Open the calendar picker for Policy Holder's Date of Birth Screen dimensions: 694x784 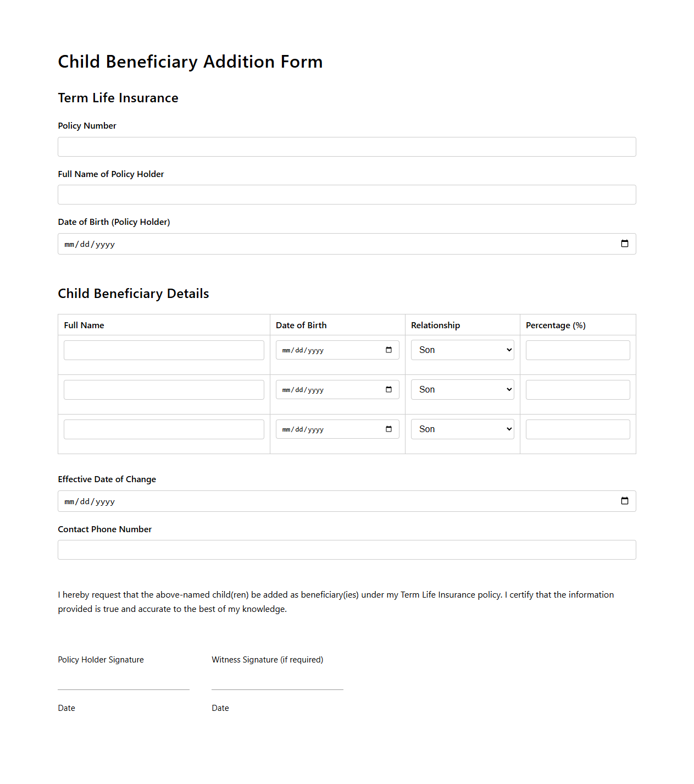[625, 243]
